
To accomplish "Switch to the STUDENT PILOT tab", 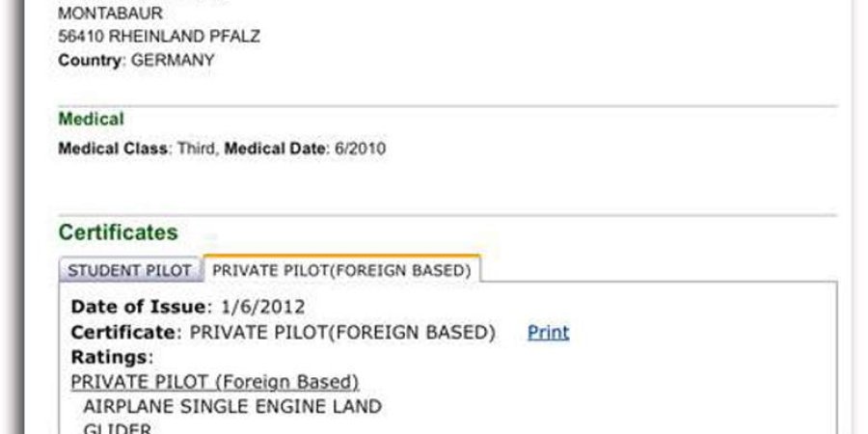I will click(130, 271).
